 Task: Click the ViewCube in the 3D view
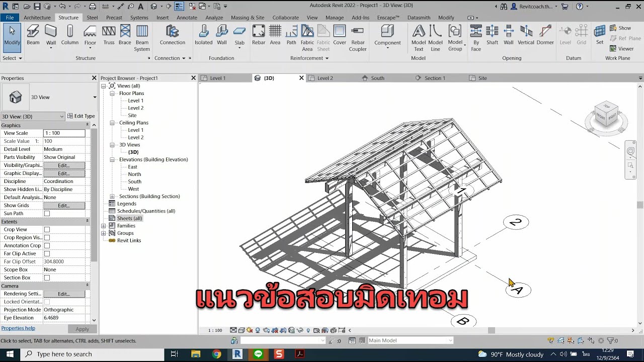[606, 115]
